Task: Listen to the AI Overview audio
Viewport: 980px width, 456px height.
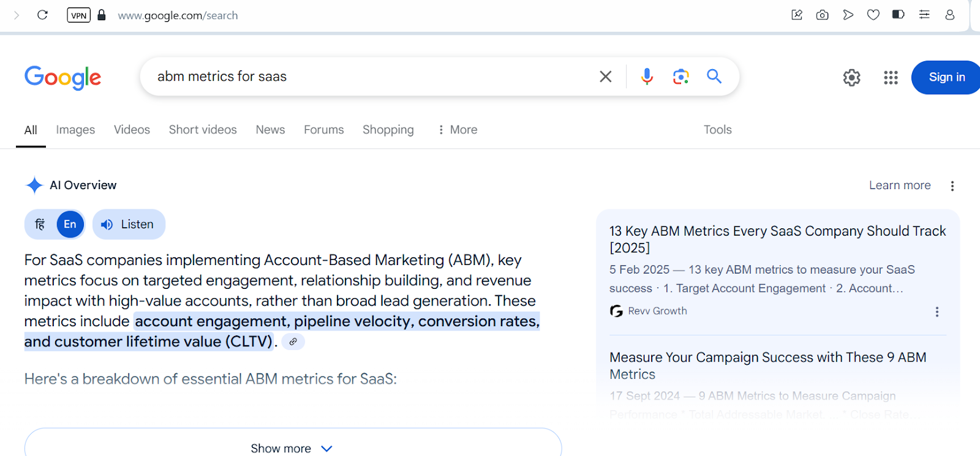Action: point(129,225)
